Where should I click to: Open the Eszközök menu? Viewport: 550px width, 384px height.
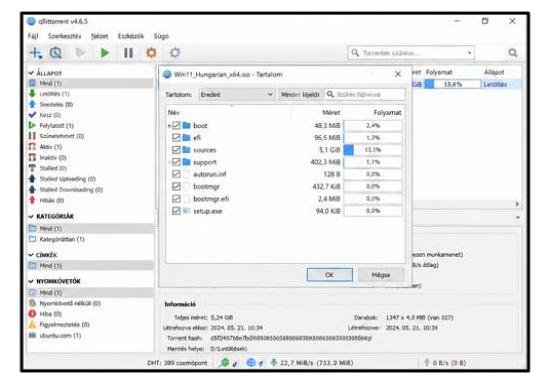point(130,36)
